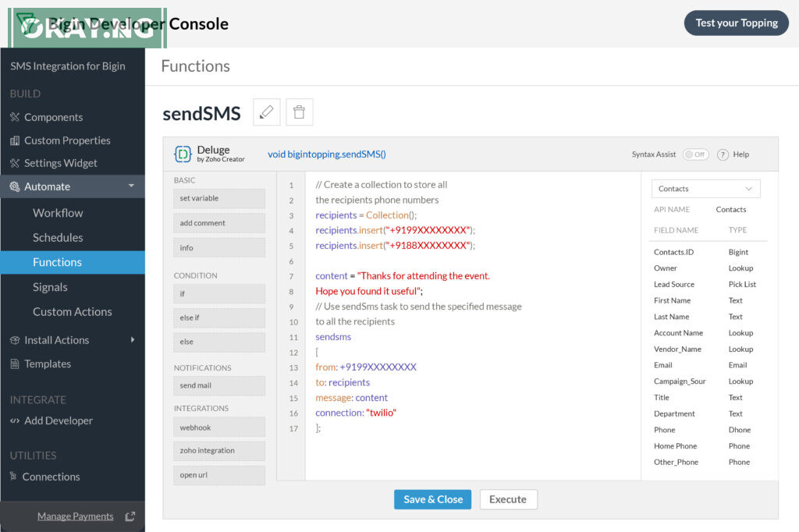Click the pencil edit icon beside sendSMS
Screen dimensions: 799x532
point(267,112)
